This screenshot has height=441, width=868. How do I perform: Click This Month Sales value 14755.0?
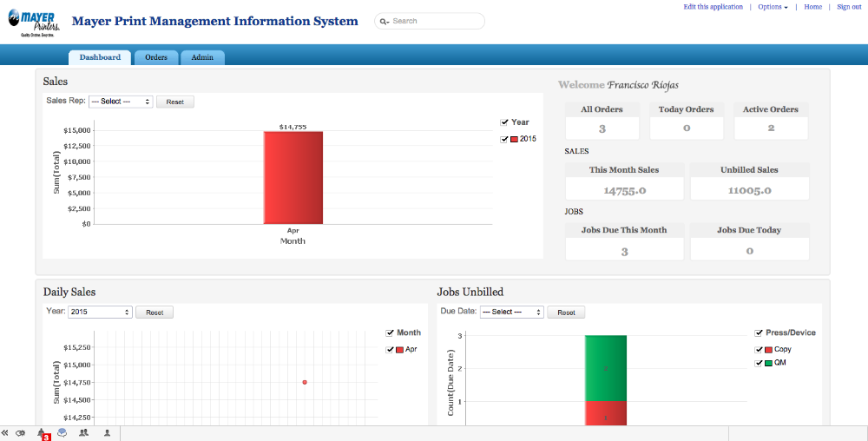tap(624, 191)
